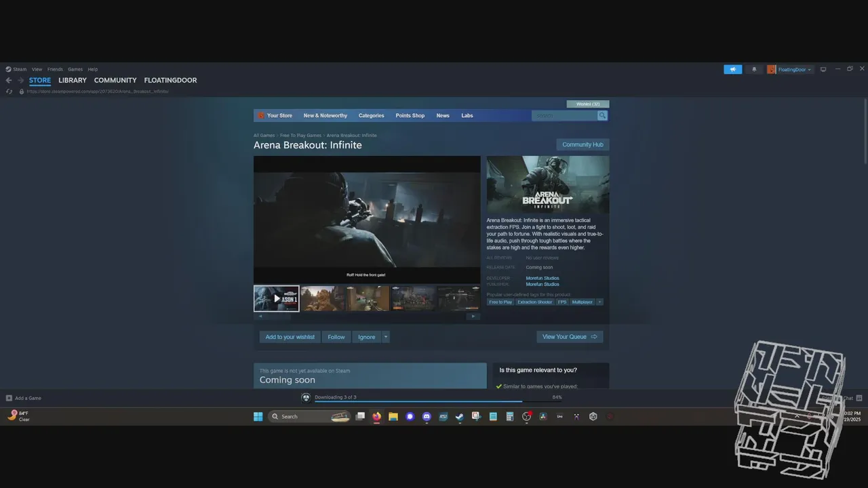Click the store search input field
The width and height of the screenshot is (868, 488).
pyautogui.click(x=564, y=115)
